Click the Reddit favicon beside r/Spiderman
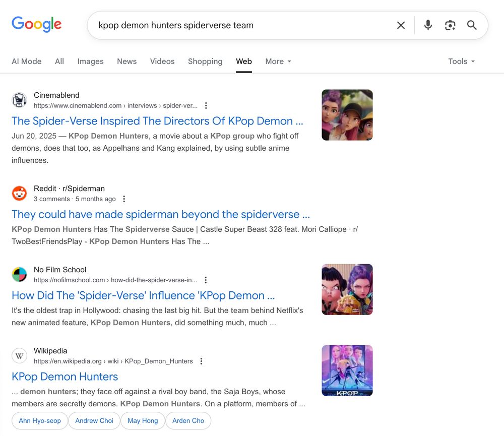 point(19,193)
